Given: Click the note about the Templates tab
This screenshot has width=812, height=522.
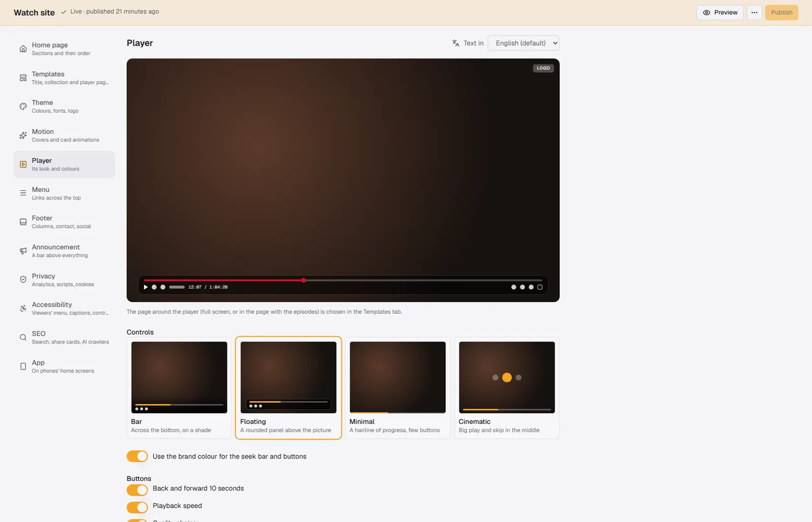Looking at the screenshot, I should (264, 312).
